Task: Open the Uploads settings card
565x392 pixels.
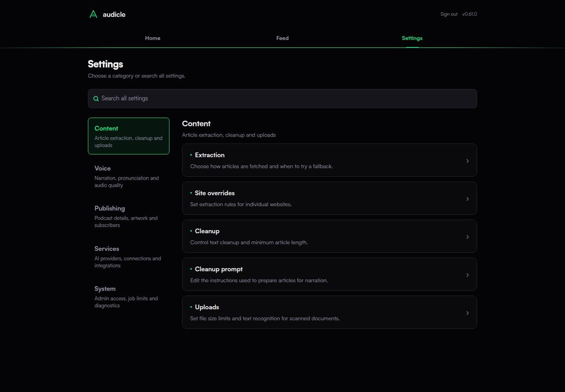Action: (330, 312)
